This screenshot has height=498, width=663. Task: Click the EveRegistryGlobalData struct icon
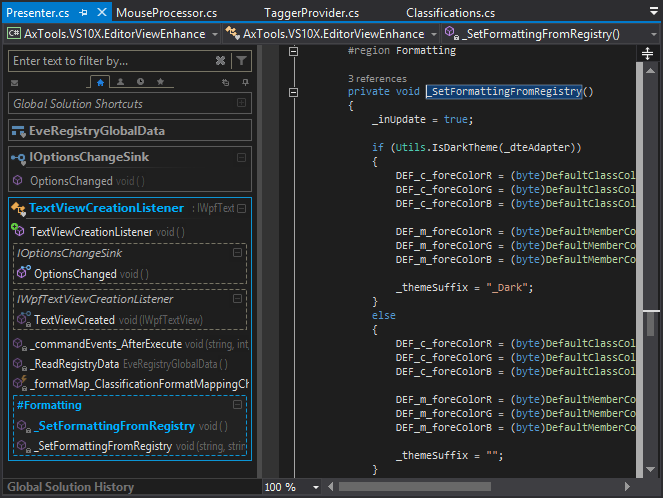[x=18, y=131]
